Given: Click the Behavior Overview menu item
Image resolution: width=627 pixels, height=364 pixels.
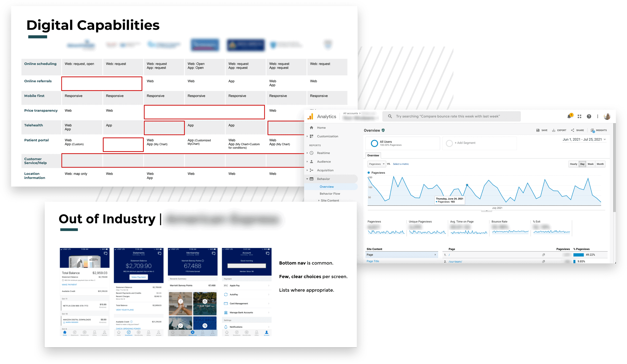Looking at the screenshot, I should coord(326,187).
